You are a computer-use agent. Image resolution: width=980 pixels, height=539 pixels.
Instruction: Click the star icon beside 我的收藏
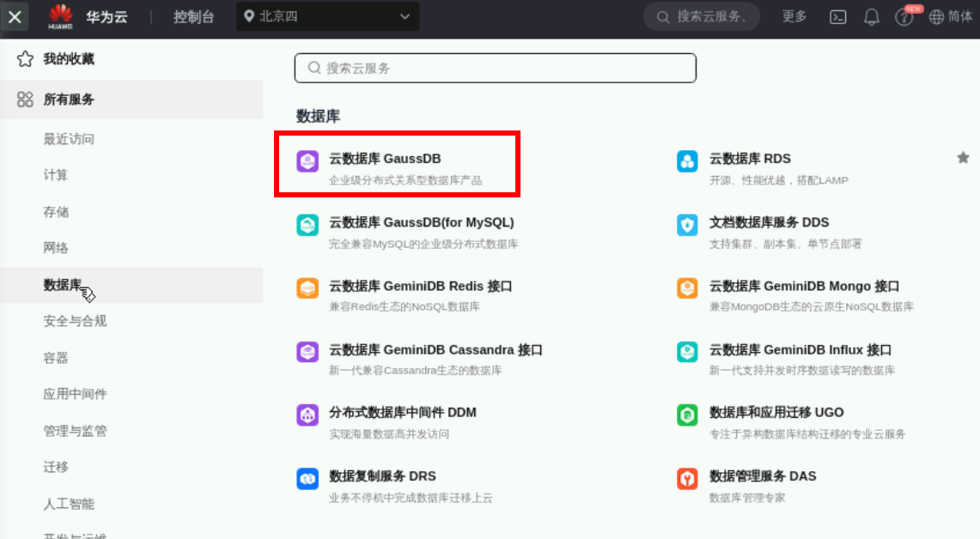(25, 58)
